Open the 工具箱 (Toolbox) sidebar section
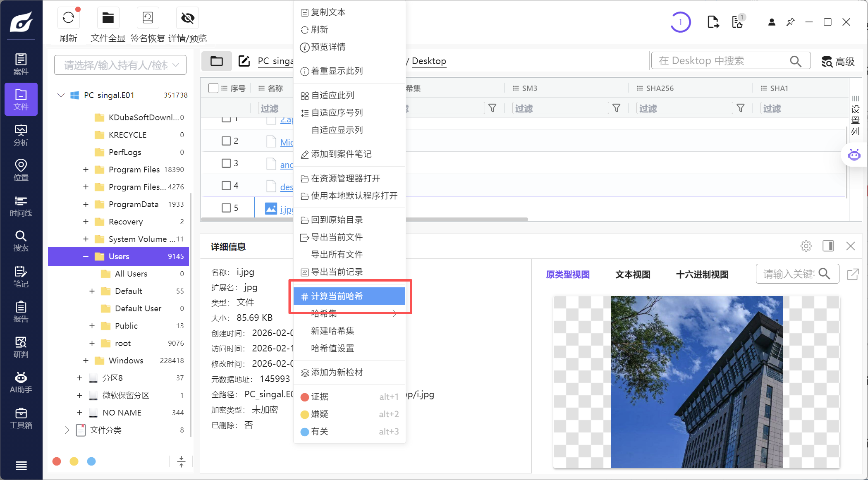Viewport: 868px width, 480px height. [x=21, y=418]
